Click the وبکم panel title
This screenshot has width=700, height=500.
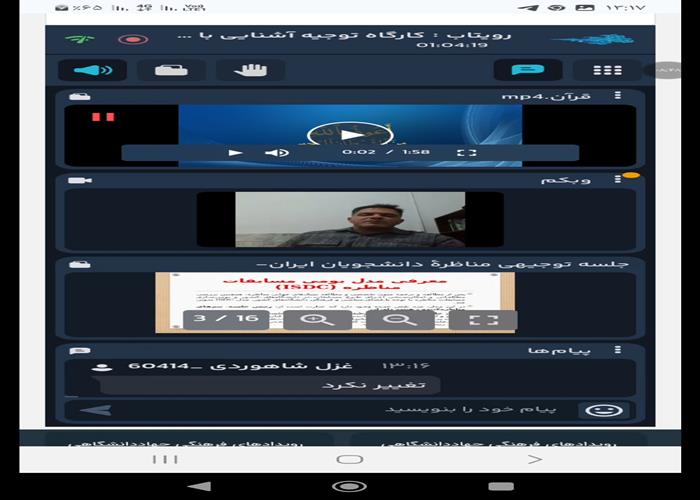(x=566, y=180)
